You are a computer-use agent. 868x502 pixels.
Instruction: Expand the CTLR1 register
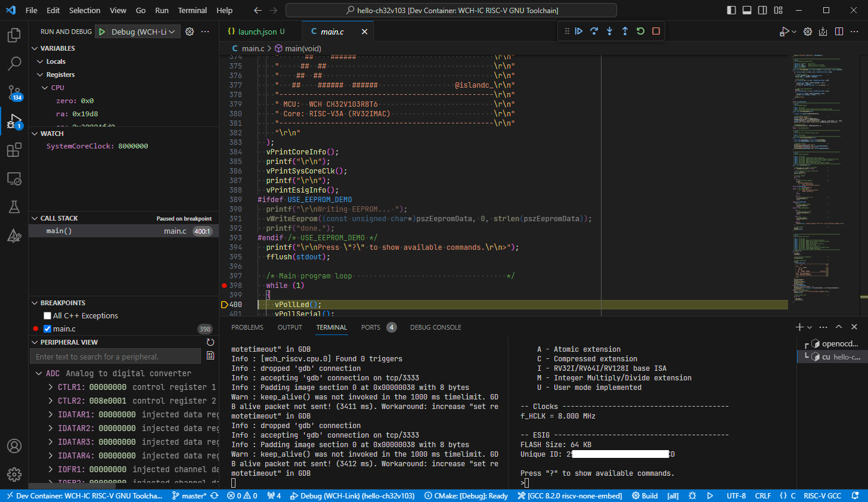51,387
